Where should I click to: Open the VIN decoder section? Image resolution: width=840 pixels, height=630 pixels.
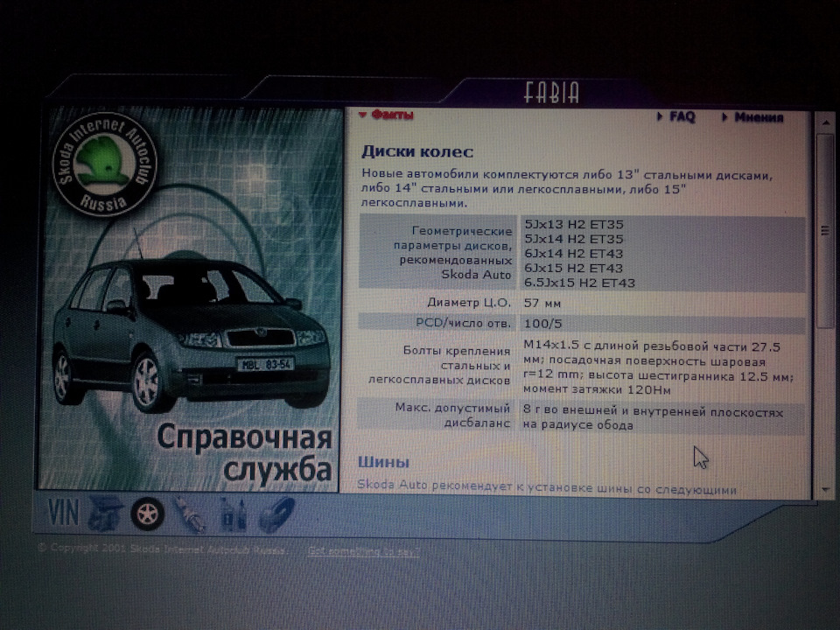point(63,514)
